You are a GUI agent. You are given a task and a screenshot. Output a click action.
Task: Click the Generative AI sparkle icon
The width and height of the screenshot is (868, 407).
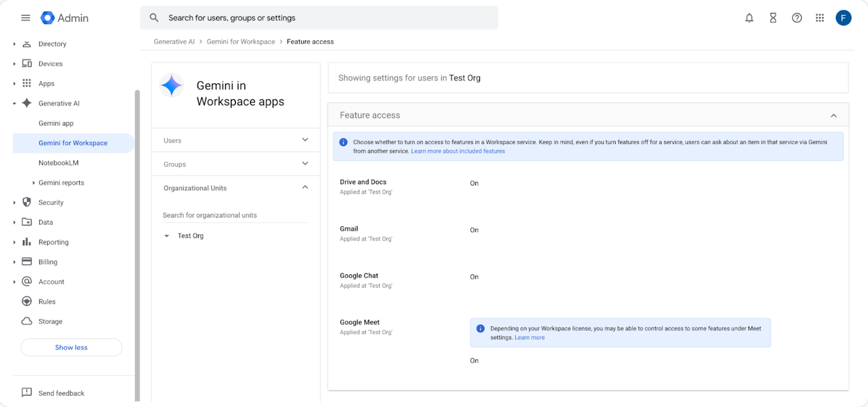click(x=27, y=103)
